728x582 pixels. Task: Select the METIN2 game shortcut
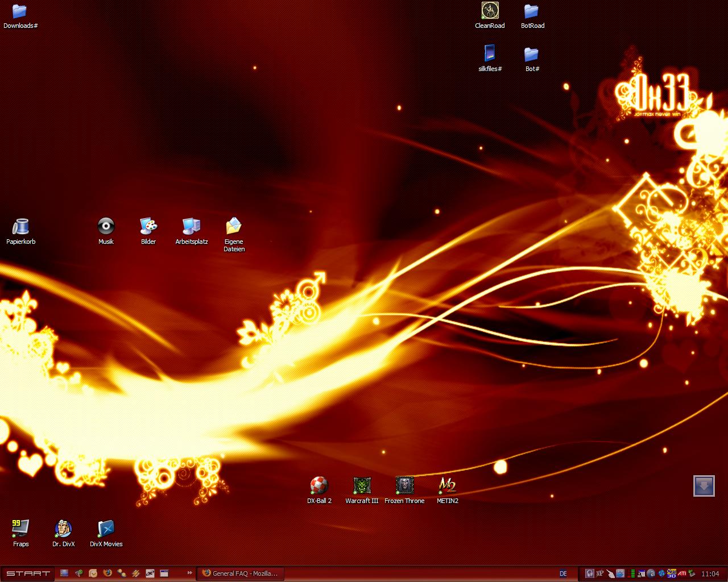tap(447, 486)
